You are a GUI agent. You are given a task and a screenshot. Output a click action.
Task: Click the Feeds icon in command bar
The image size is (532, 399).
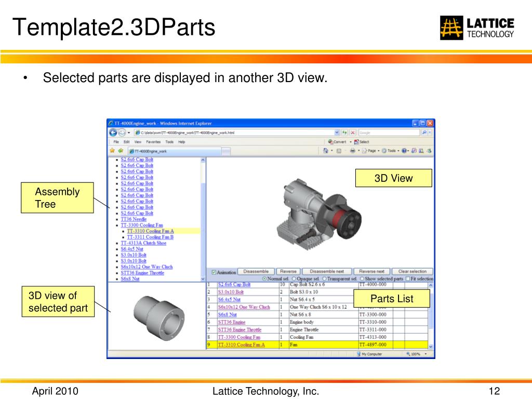pyautogui.click(x=339, y=151)
